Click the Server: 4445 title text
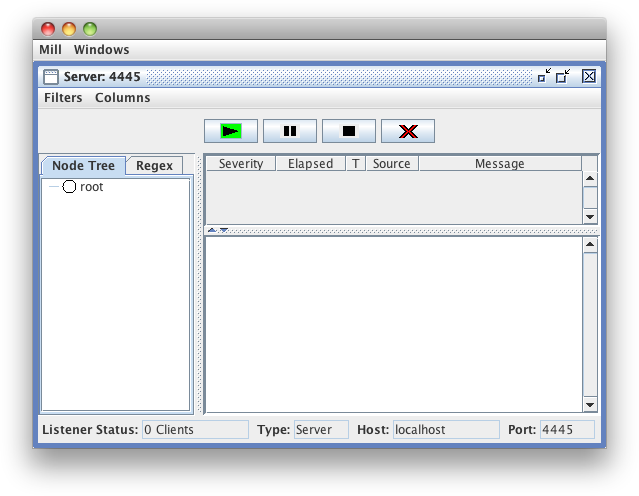This screenshot has width=639, height=496. tap(102, 77)
